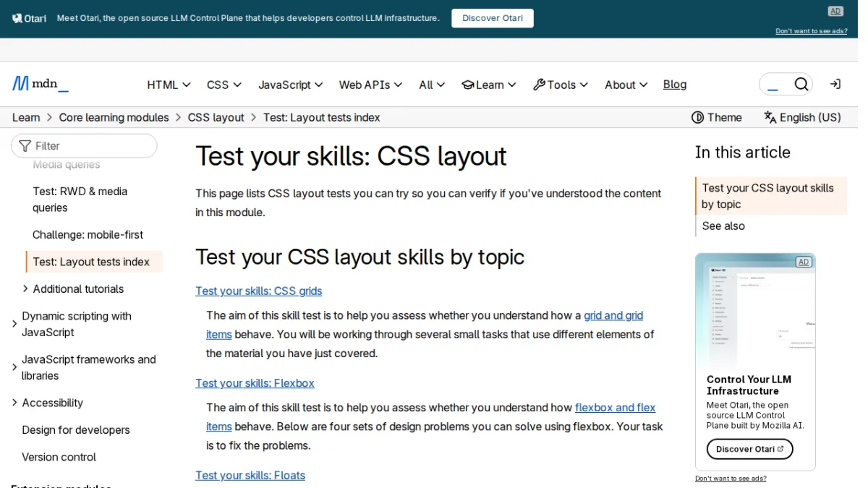Click the AD badge in top banner

(x=835, y=11)
